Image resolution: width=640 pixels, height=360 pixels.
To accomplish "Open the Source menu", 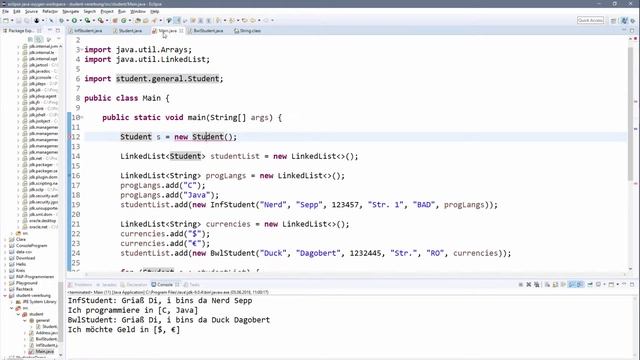I will point(31,11).
